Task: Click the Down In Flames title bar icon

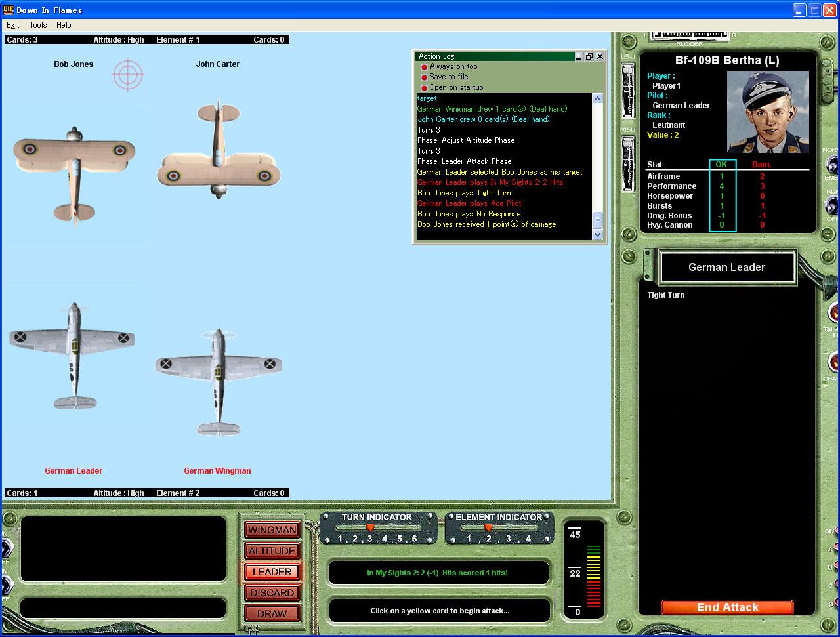Action: 8,10
